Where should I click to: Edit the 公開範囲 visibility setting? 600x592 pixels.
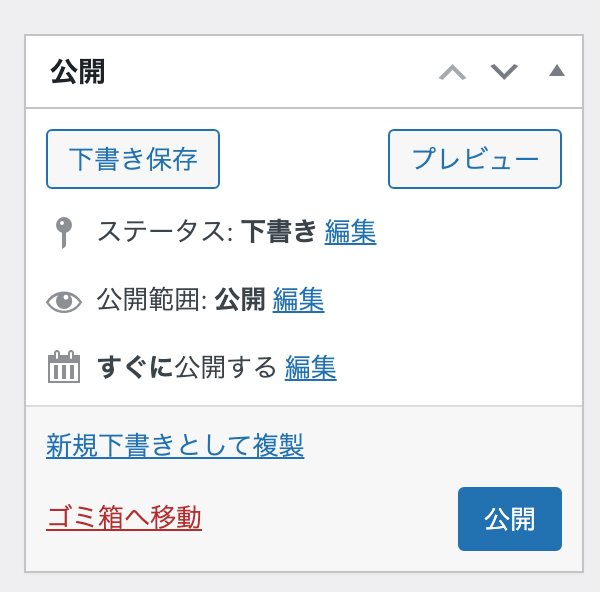tap(298, 300)
